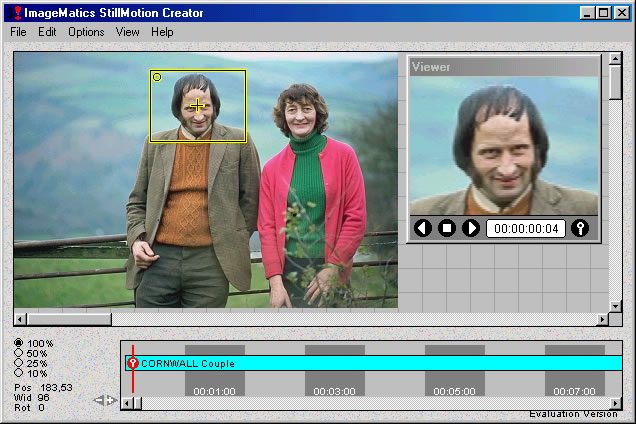The height and width of the screenshot is (424, 636).
Task: Click the key icon in Viewer panel
Action: pyautogui.click(x=580, y=228)
